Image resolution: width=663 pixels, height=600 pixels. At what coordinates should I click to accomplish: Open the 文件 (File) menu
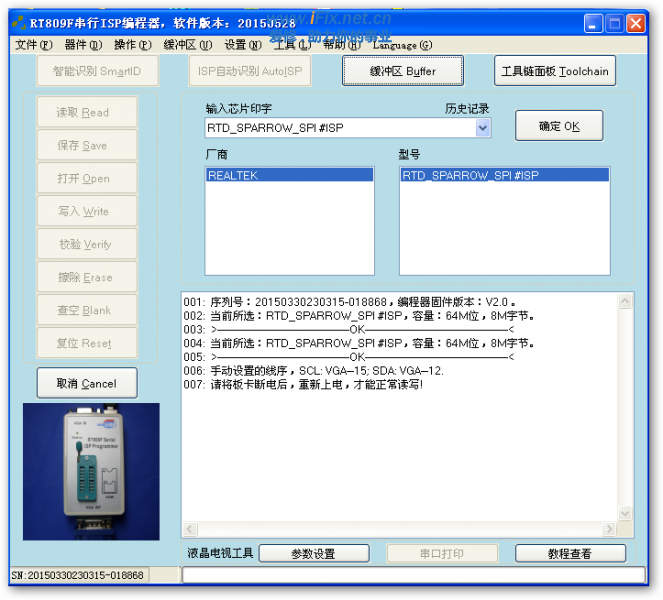(x=33, y=45)
